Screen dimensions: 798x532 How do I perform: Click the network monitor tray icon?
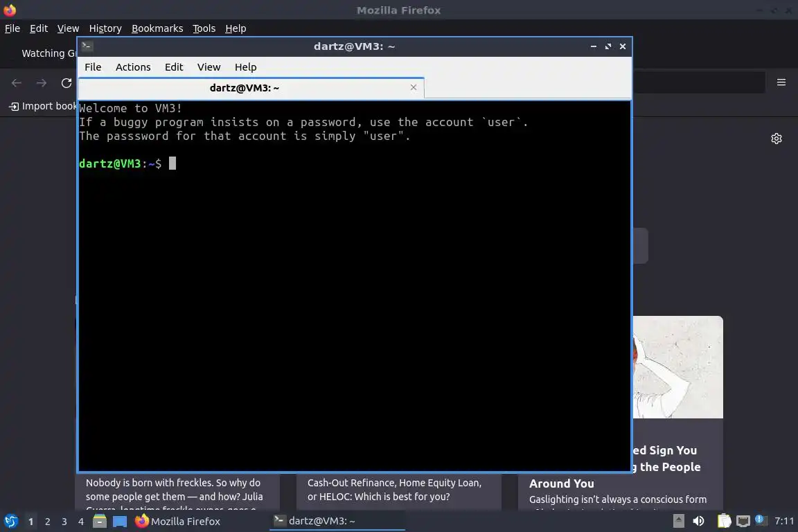(x=743, y=521)
